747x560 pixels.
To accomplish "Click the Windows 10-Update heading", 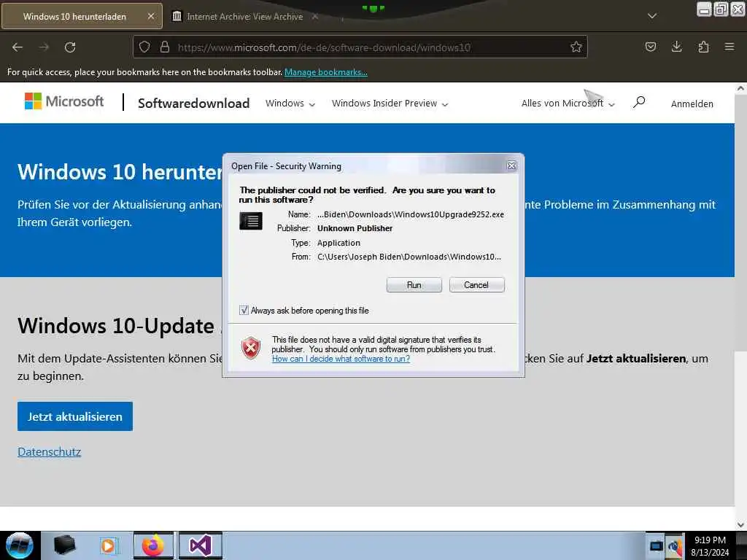I will (116, 327).
